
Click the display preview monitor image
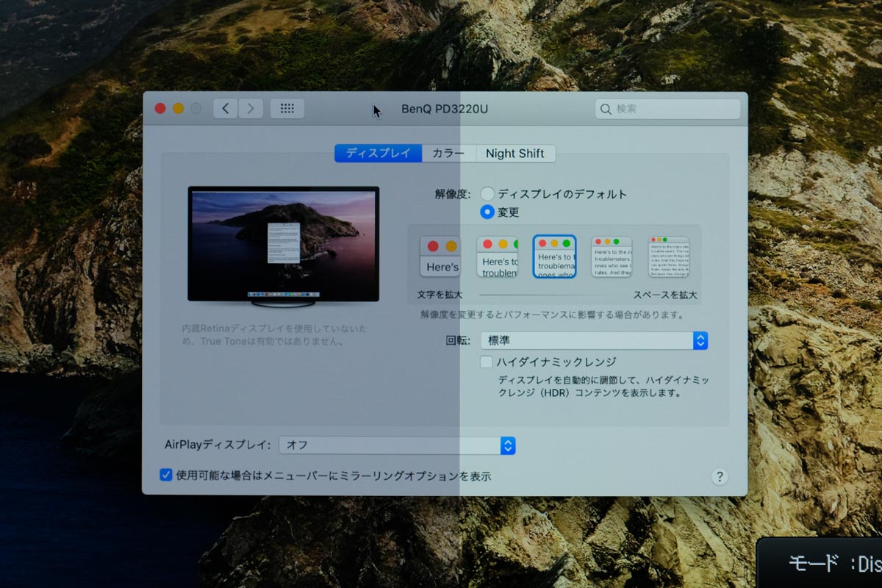[284, 246]
